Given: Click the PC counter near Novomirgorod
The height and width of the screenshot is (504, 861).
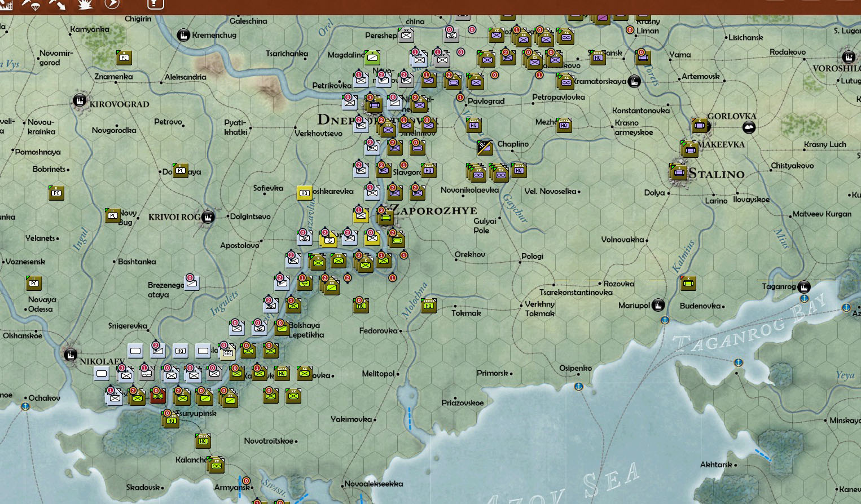Looking at the screenshot, I should pos(124,57).
